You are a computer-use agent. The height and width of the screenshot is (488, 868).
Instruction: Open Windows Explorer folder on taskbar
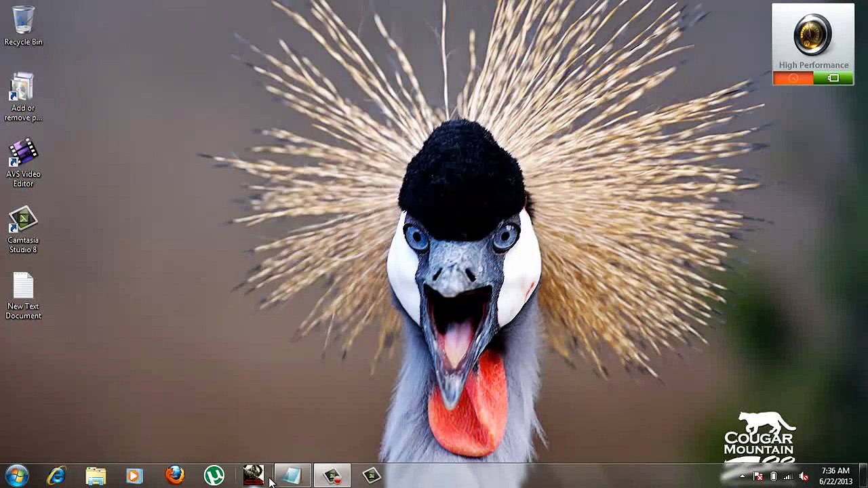tap(96, 475)
